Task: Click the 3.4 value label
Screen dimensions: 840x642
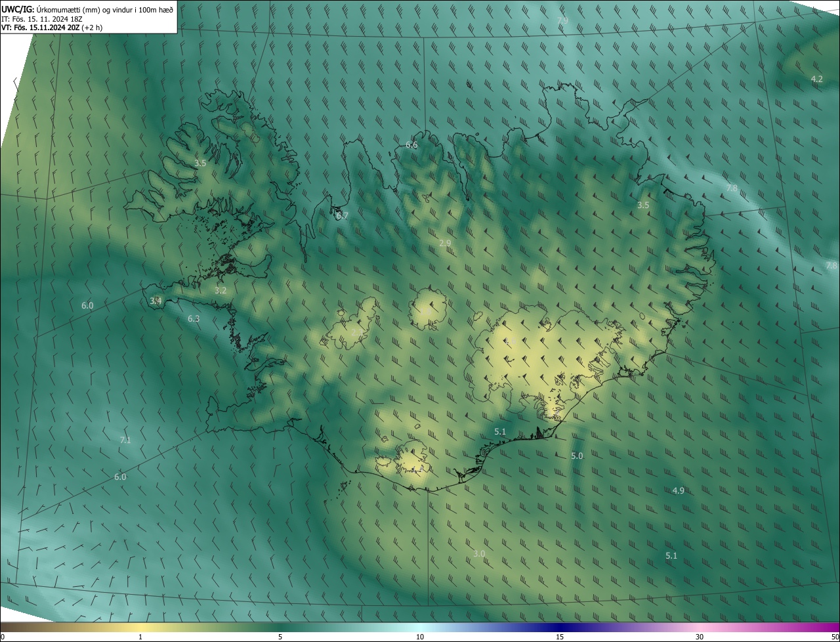Action: coord(156,301)
